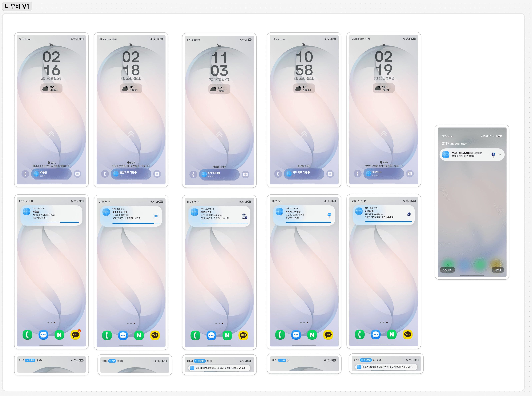The width and height of the screenshot is (532, 396).
Task: Tap the 이용완료 status pill beside 2:18
Action: coord(366,360)
